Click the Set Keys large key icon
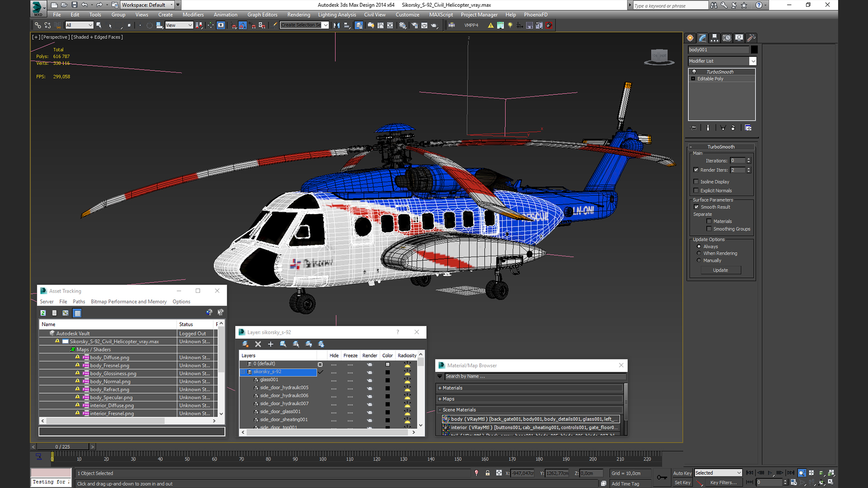This screenshot has width=868, height=488. coord(662,477)
